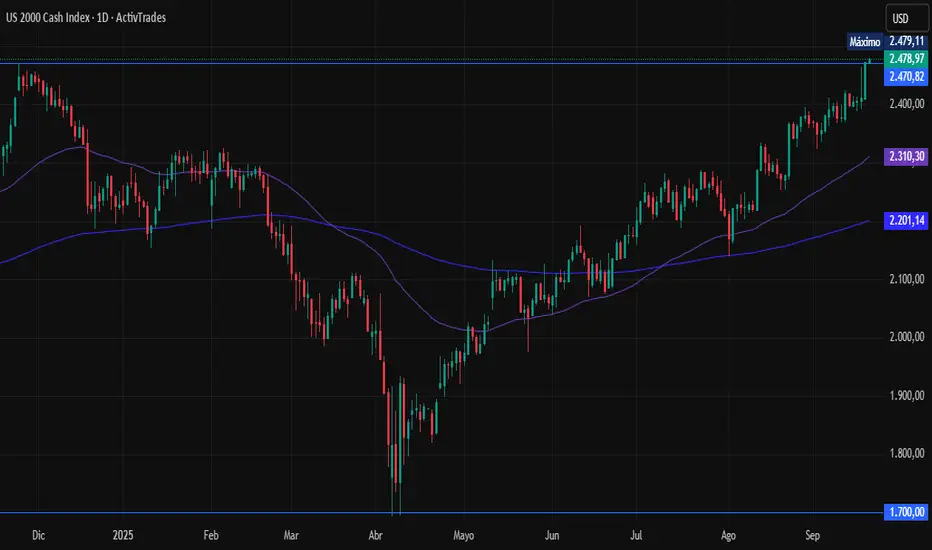Click the Mar month label

tap(291, 535)
